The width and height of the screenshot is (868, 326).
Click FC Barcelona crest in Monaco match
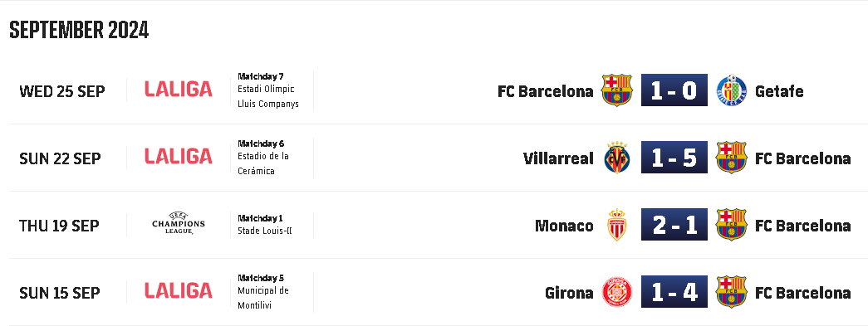tap(731, 225)
